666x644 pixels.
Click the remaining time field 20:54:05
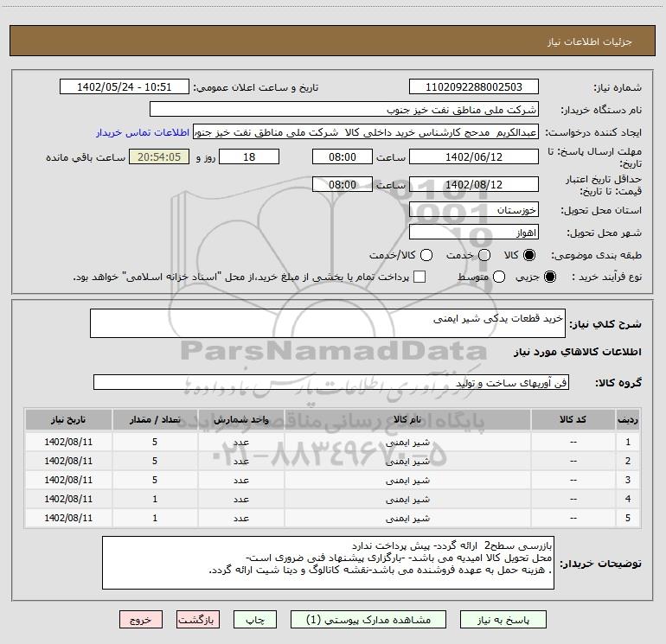tap(159, 156)
